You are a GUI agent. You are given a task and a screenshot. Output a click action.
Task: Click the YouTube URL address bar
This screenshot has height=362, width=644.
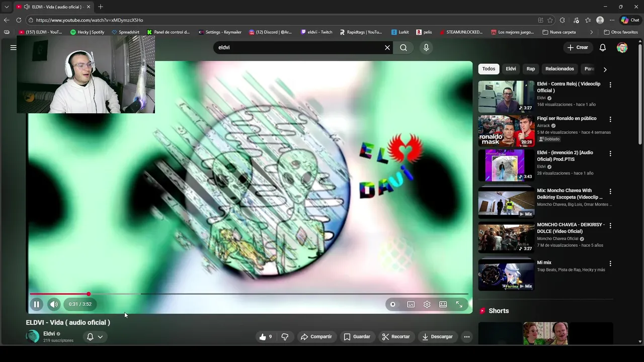click(x=282, y=20)
